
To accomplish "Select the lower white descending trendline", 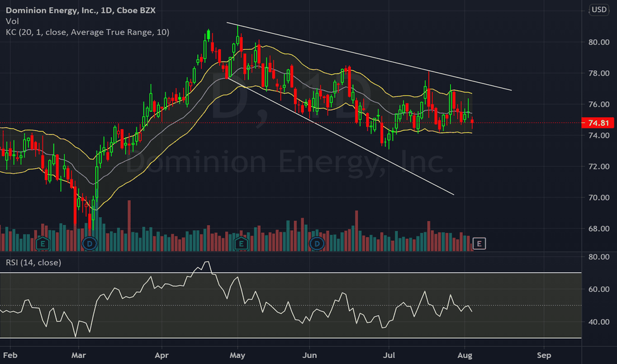I will (340, 136).
